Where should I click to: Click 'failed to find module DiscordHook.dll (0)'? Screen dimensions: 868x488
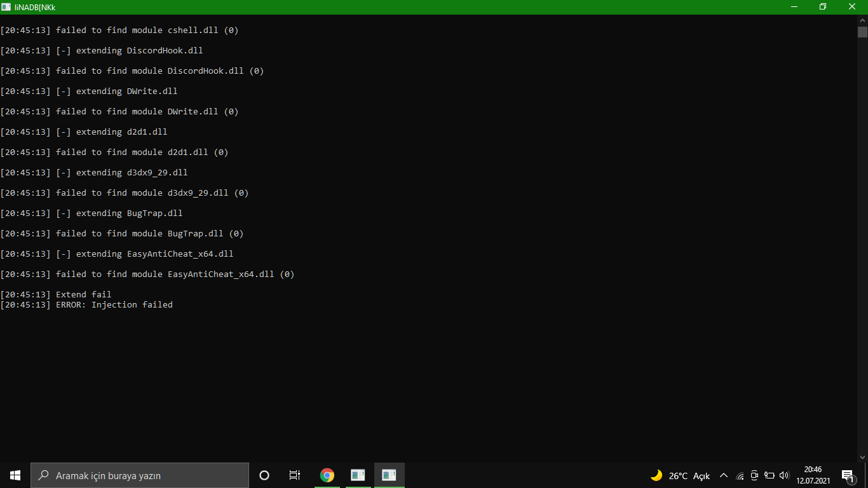pos(160,71)
